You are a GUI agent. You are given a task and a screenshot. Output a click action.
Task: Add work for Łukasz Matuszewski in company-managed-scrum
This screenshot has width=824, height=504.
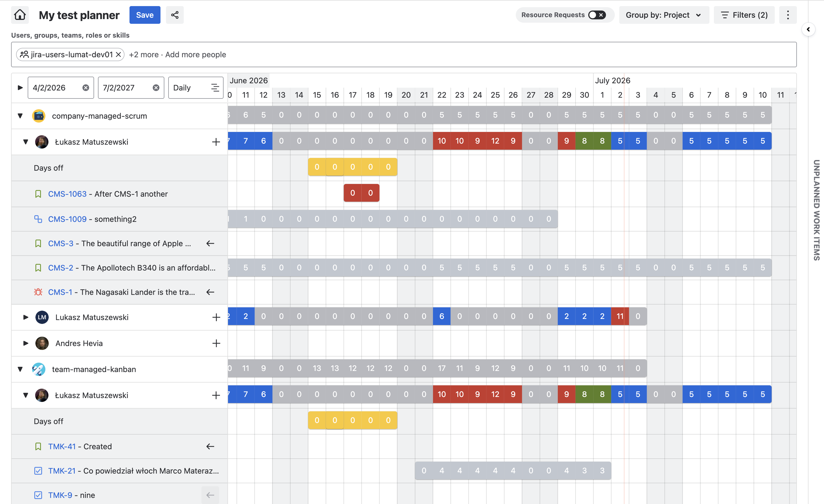[x=216, y=142]
